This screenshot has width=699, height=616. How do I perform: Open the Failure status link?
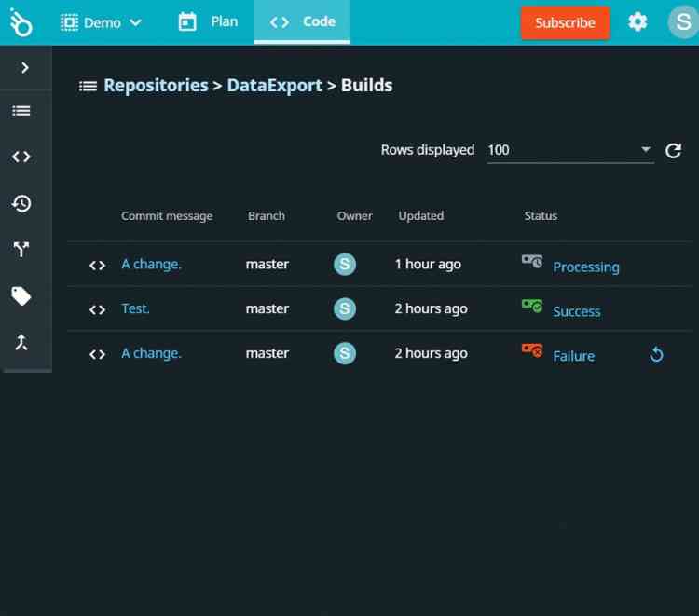pyautogui.click(x=574, y=356)
